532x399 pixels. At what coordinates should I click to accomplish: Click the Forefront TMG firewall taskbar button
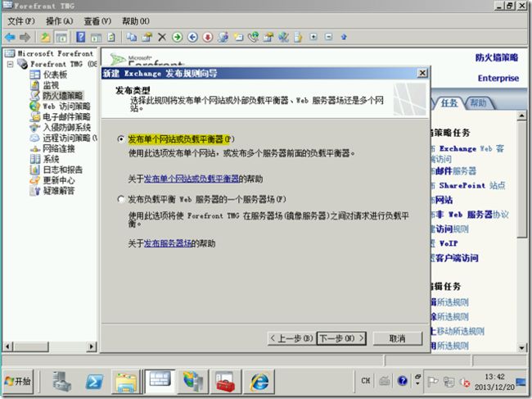[160, 381]
